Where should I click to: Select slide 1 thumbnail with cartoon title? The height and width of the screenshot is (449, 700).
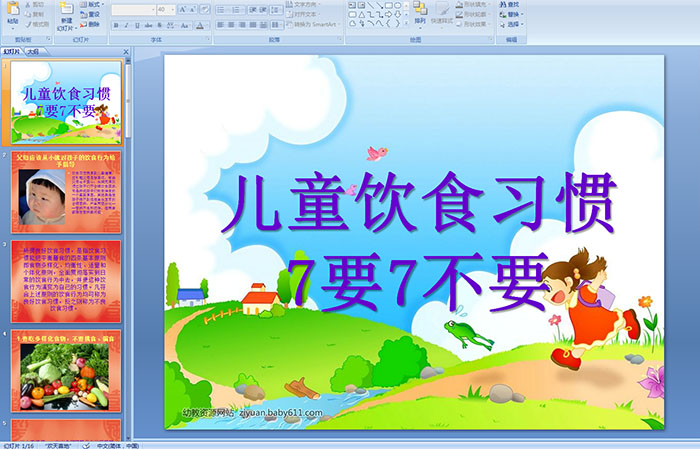tap(66, 103)
